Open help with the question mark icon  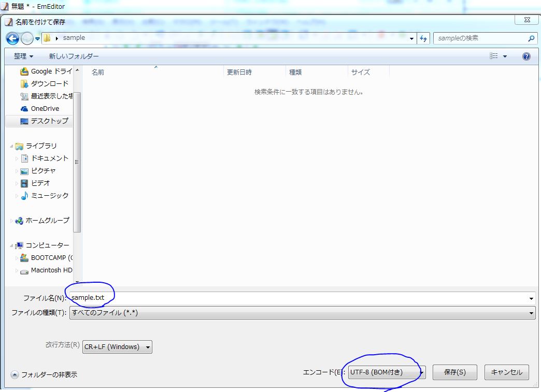[526, 56]
